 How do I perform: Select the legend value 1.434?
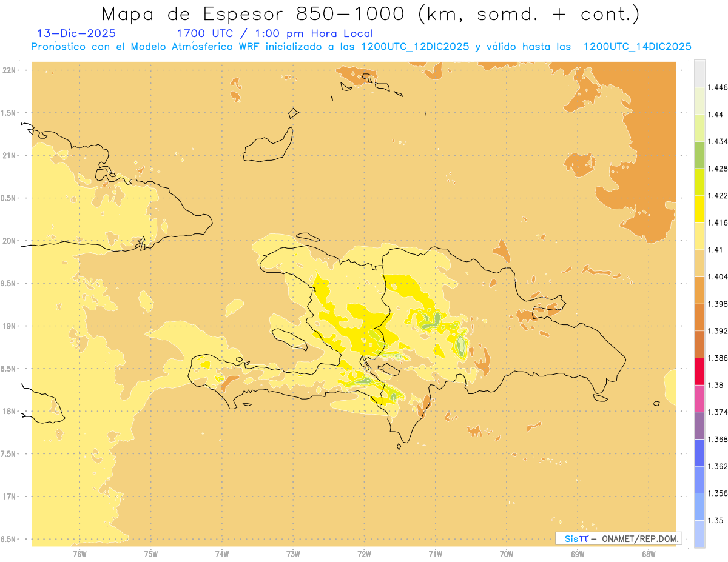[x=717, y=141]
